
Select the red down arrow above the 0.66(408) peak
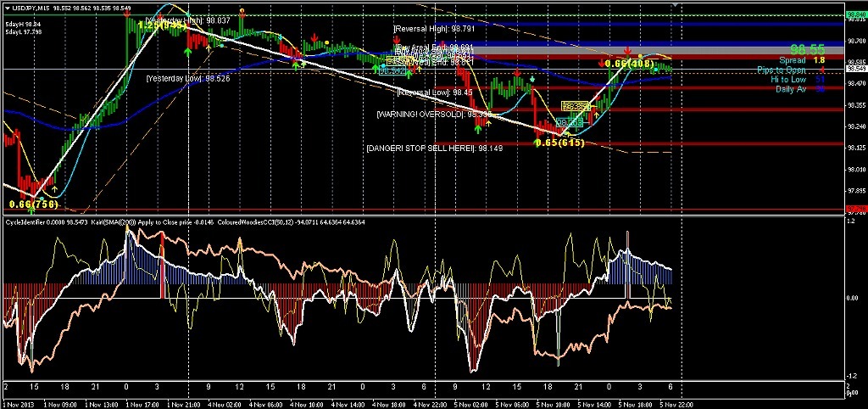[x=628, y=51]
